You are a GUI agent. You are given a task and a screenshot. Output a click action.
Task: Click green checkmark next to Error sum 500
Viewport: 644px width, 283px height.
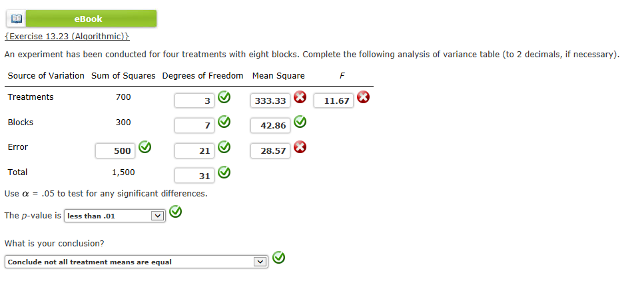click(x=145, y=148)
